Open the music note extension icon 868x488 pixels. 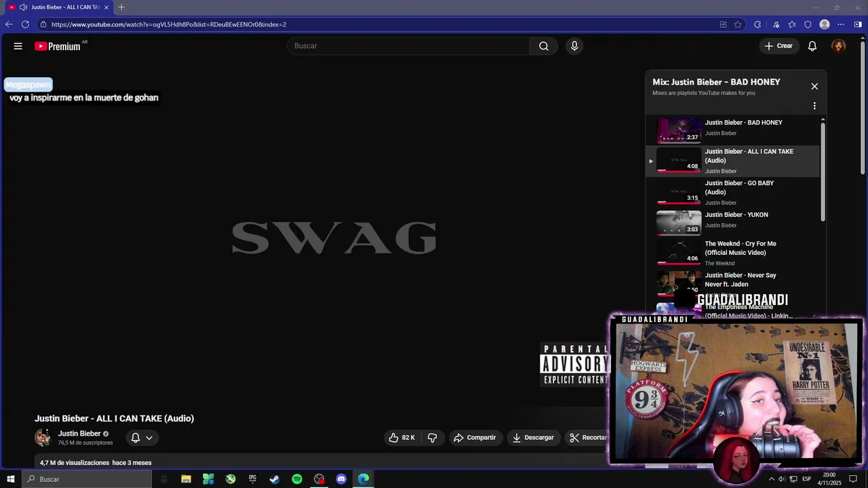coord(776,24)
